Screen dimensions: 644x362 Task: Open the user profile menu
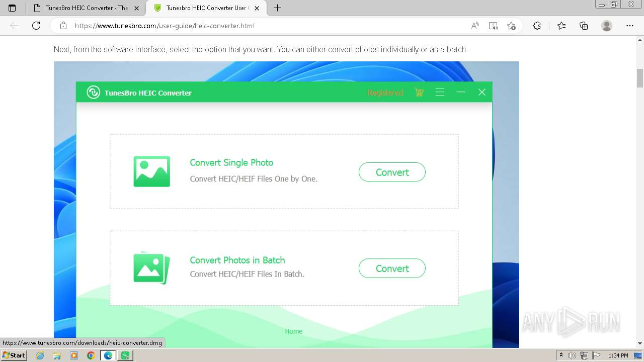tap(607, 26)
